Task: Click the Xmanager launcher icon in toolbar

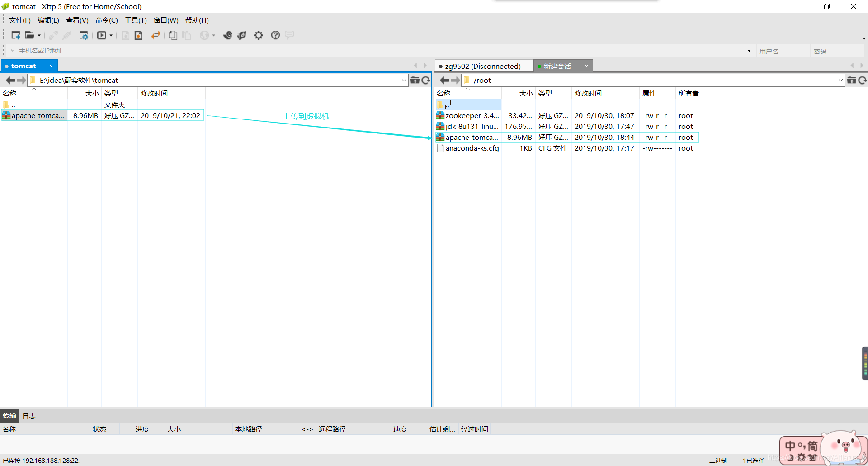Action: (242, 35)
